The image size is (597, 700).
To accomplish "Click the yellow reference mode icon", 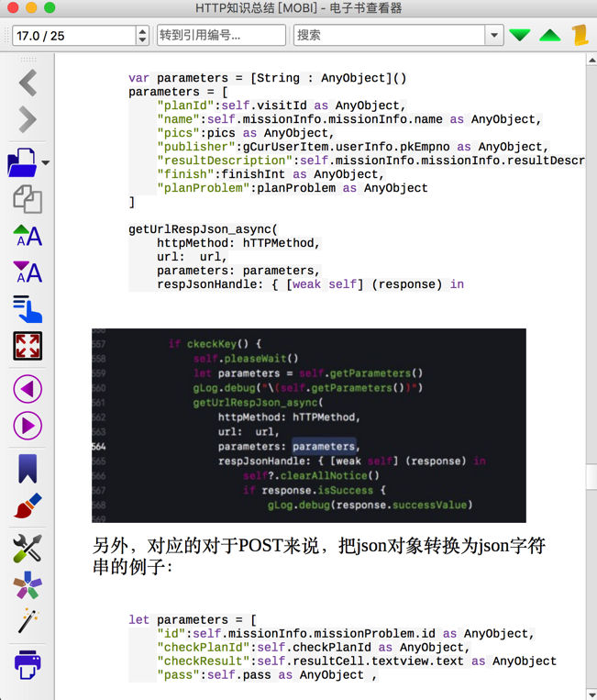I will pos(580,35).
